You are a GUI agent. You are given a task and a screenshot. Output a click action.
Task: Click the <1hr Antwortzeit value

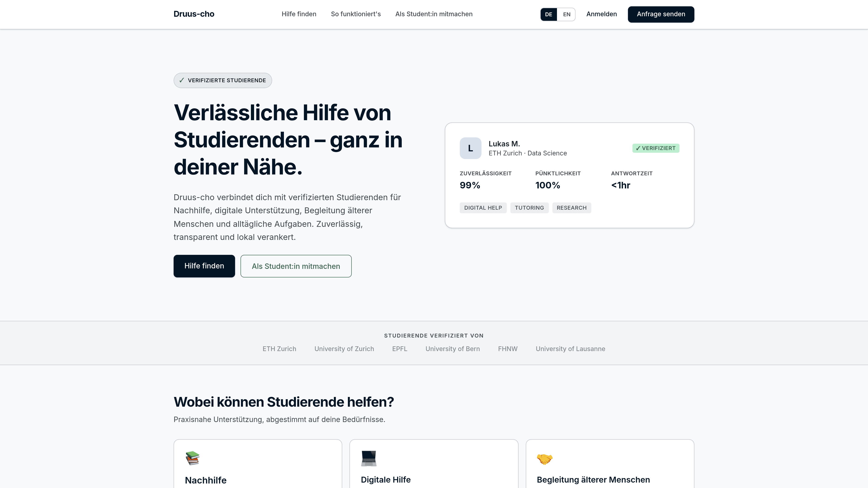[x=621, y=185]
